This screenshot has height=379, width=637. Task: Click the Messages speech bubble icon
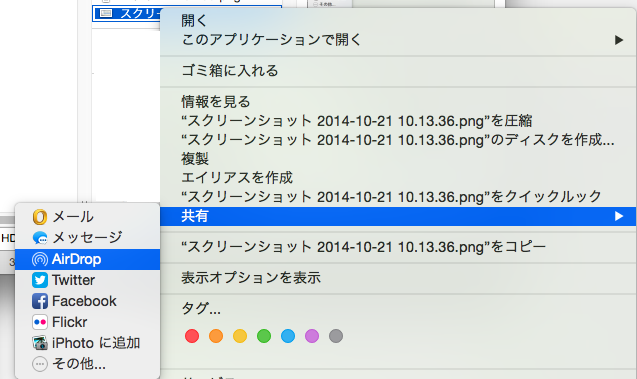click(40, 238)
